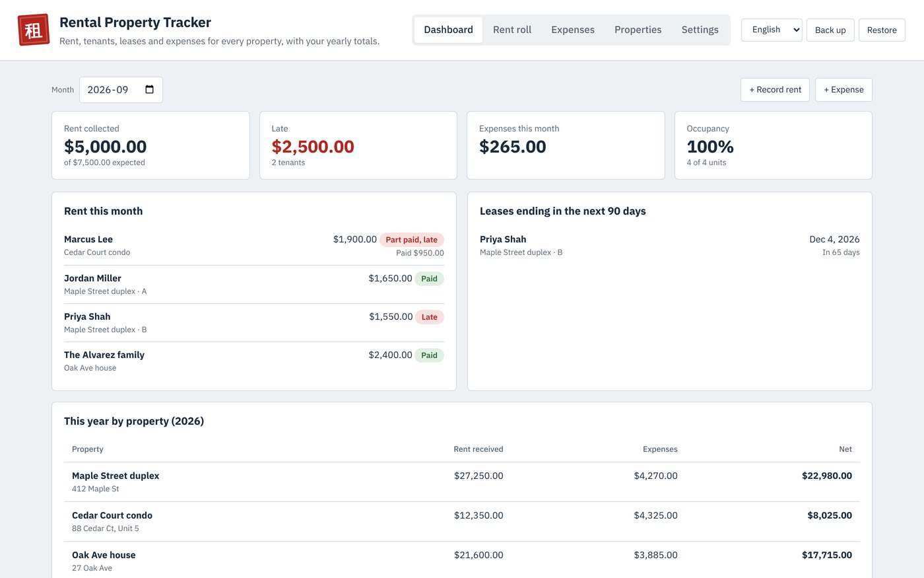
Task: Click the Net column header
Action: [845, 449]
